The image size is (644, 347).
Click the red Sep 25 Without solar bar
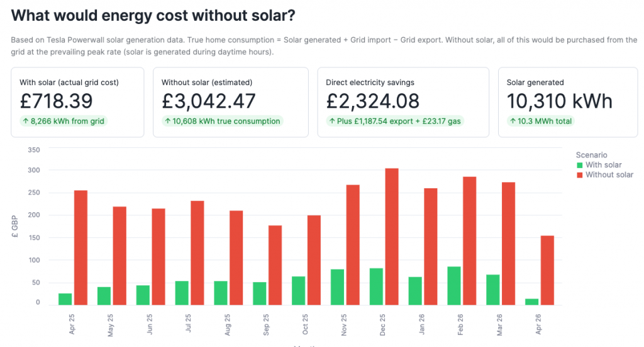coord(275,265)
